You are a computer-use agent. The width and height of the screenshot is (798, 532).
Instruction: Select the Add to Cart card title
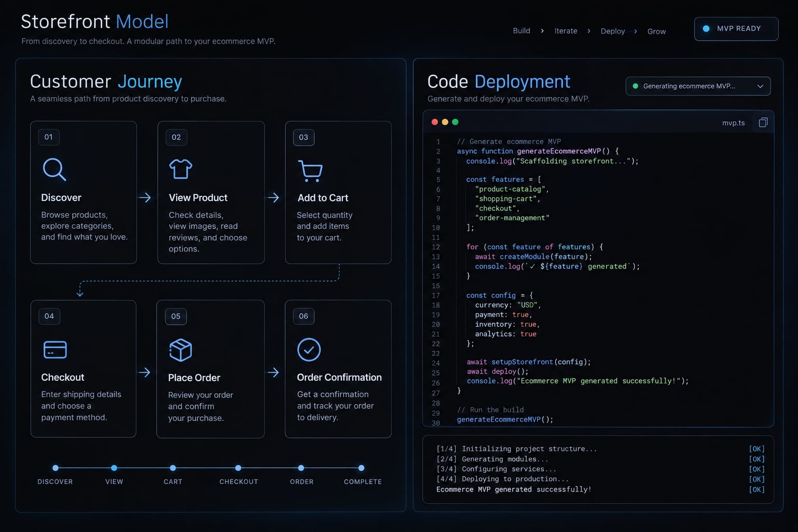click(x=323, y=198)
